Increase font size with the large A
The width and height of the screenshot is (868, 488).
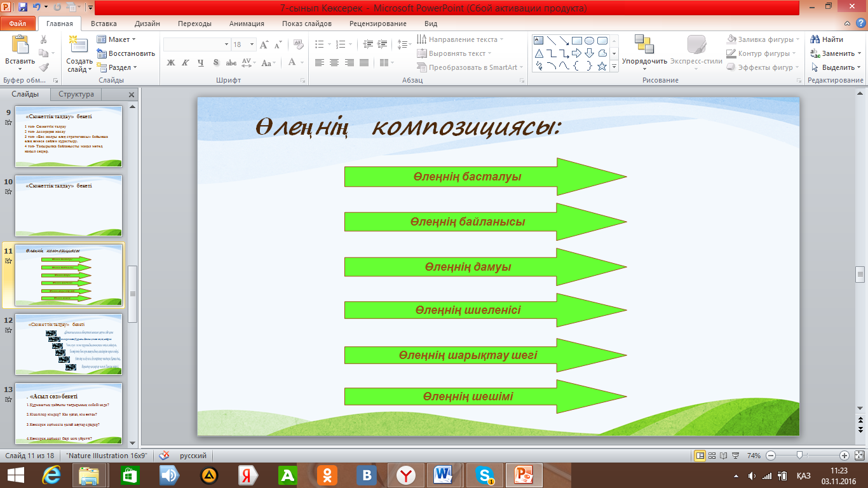click(x=264, y=44)
